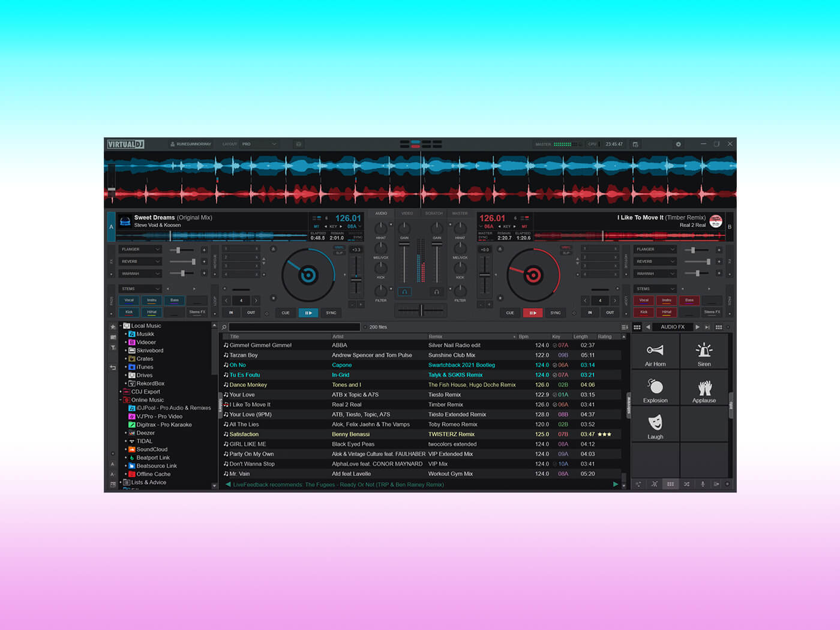Click the Stems FX pad on deck A
The image size is (840, 630).
point(197,312)
